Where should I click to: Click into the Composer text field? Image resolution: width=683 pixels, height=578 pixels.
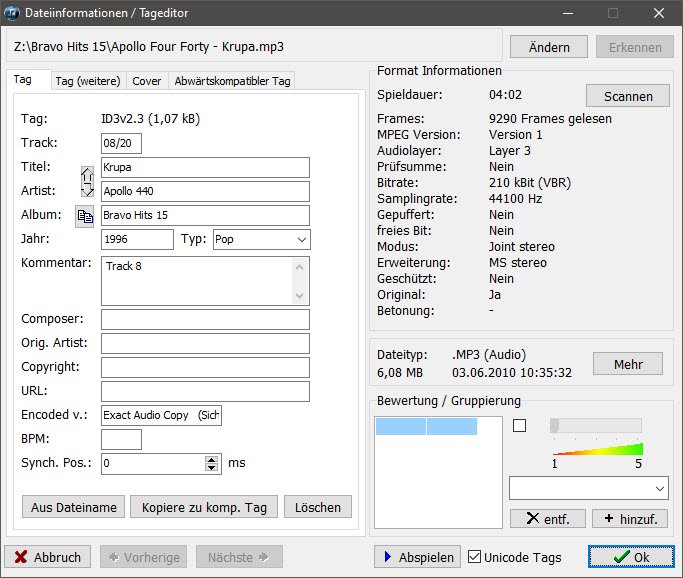pyautogui.click(x=205, y=319)
